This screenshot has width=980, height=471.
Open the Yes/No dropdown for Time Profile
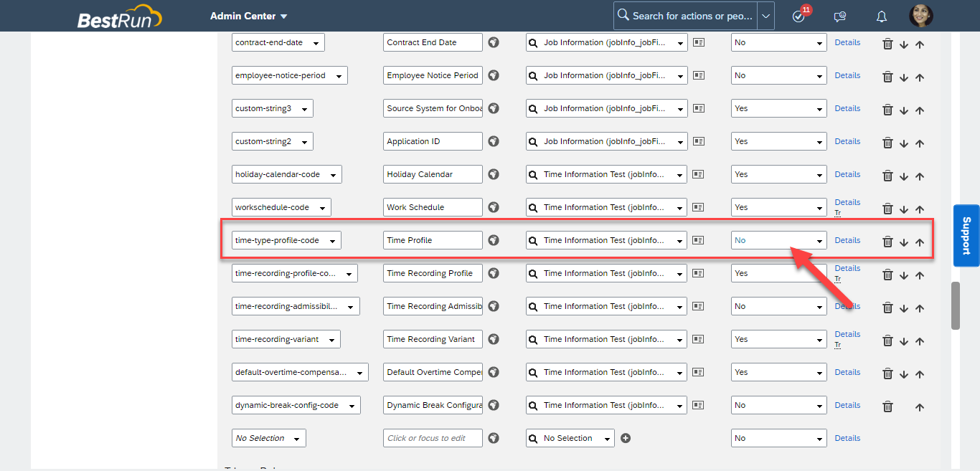pyautogui.click(x=779, y=240)
